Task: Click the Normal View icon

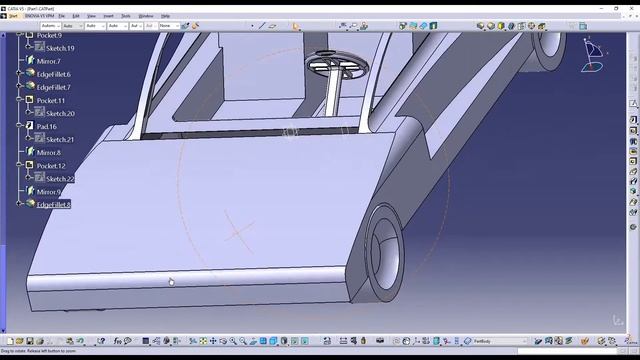Action: coord(253,341)
